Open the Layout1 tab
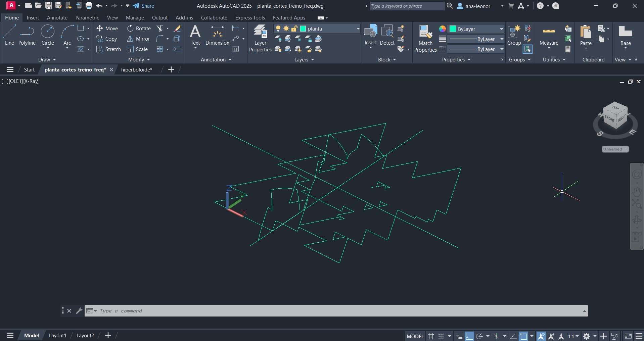Viewport: 644px width, 341px height. pyautogui.click(x=57, y=336)
